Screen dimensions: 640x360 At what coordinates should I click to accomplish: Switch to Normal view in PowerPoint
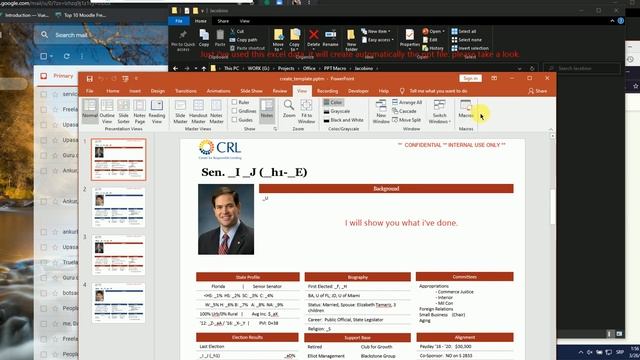tap(90, 111)
